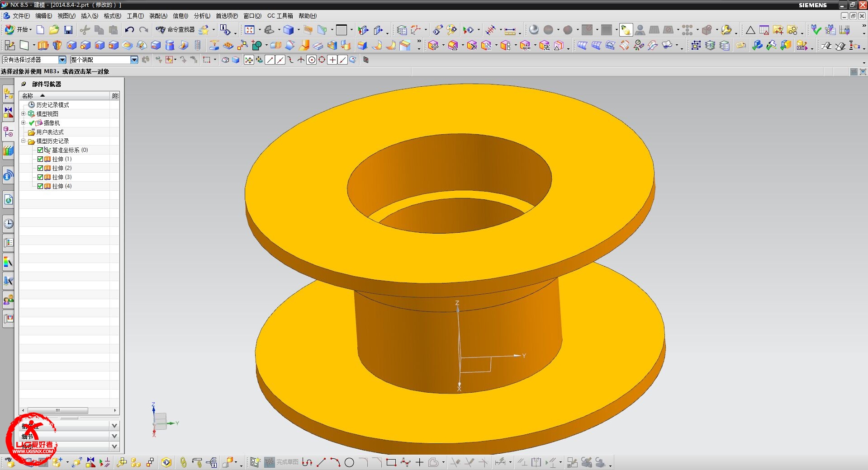The image size is (868, 470).
Task: Select the Revolve feature icon
Action: coord(57,45)
